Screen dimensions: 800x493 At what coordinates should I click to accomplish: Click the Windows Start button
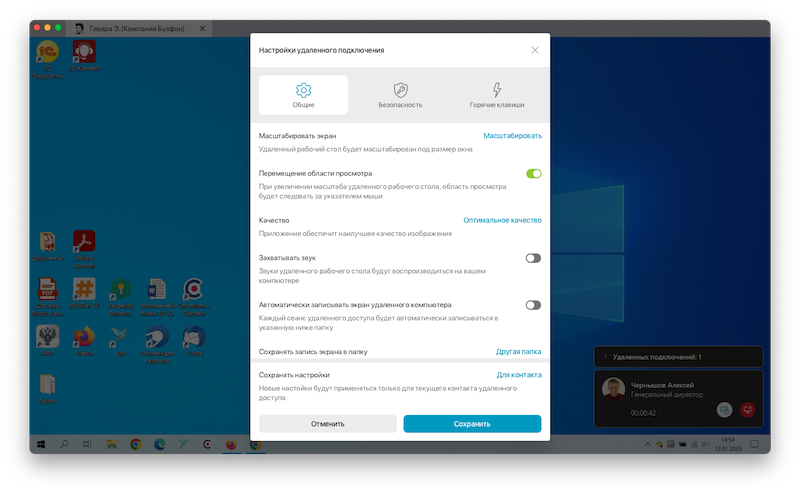(x=42, y=443)
